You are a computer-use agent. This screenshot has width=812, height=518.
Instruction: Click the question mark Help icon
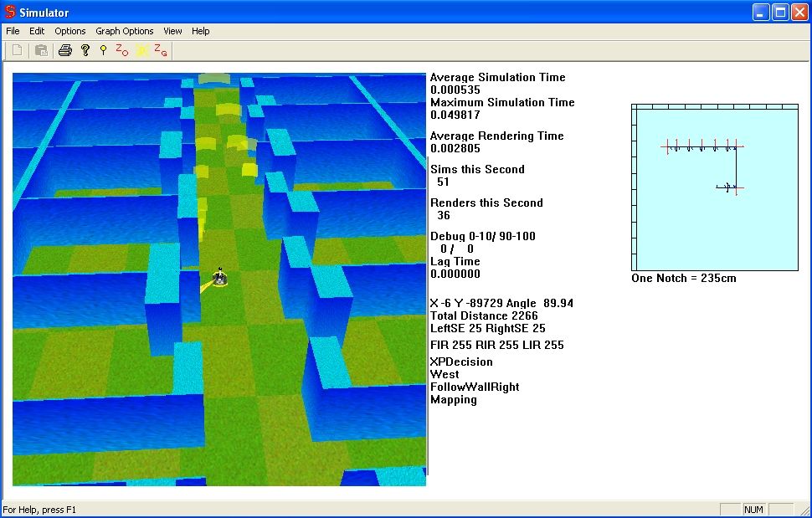point(85,51)
